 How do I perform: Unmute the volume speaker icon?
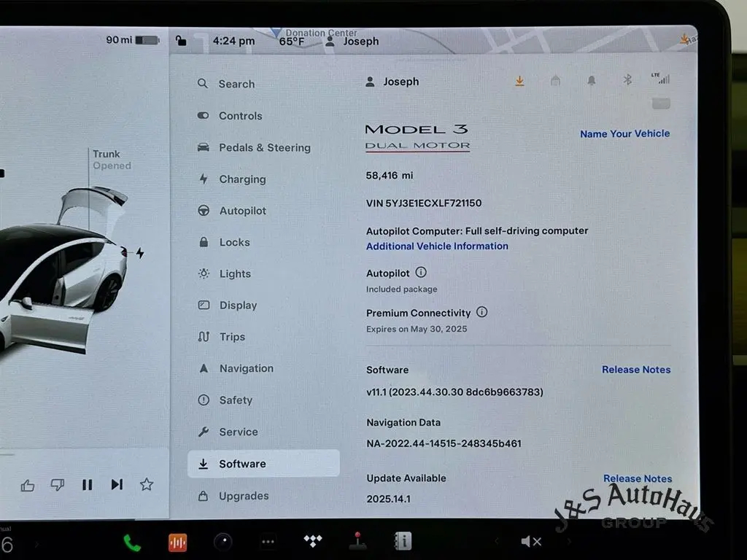(x=531, y=542)
